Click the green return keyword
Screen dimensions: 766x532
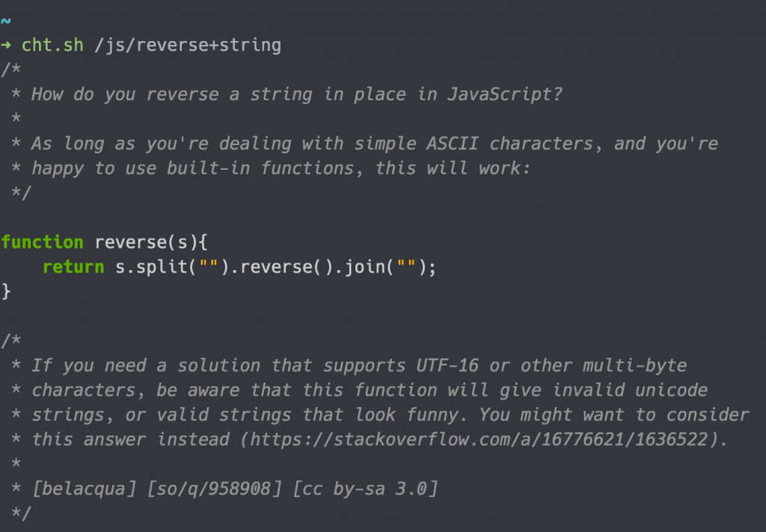coord(73,266)
